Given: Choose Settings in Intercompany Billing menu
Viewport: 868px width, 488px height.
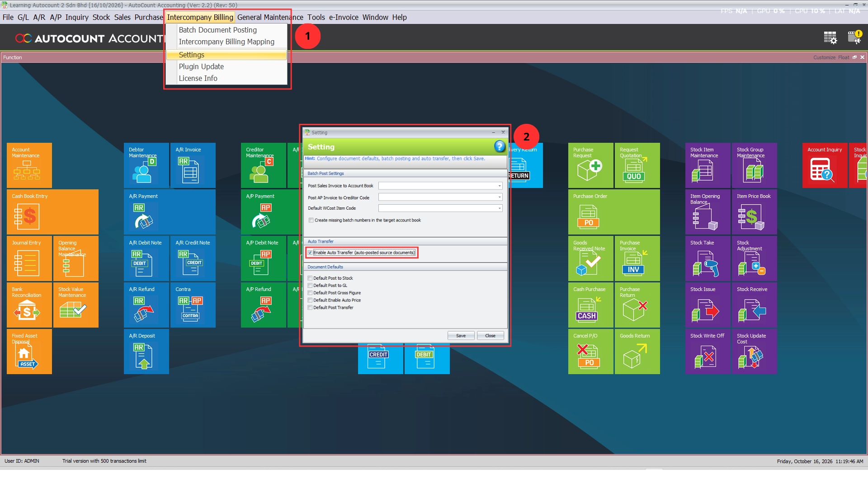Looking at the screenshot, I should (226, 55).
